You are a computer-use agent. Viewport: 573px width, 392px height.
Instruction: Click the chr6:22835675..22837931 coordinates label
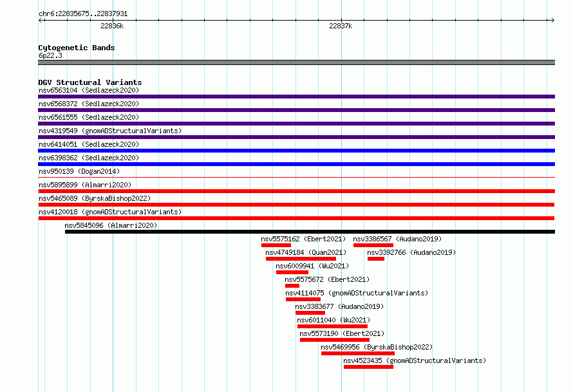pyautogui.click(x=83, y=14)
